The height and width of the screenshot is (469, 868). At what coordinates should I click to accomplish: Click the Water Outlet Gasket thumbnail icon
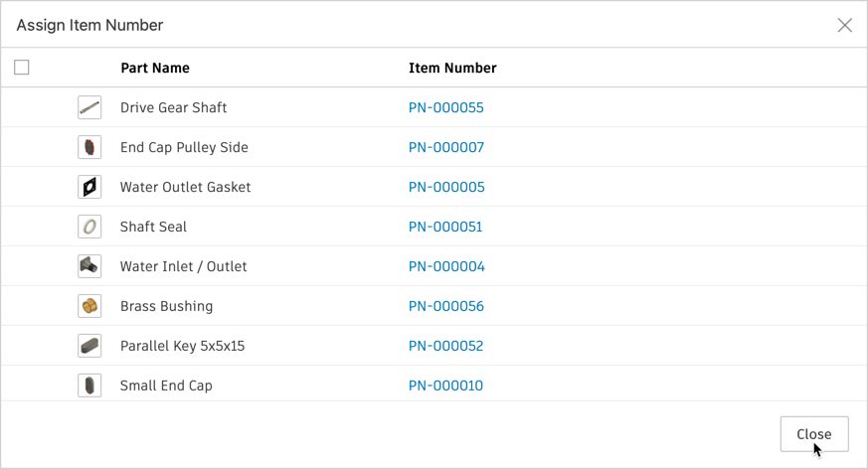pyautogui.click(x=89, y=187)
